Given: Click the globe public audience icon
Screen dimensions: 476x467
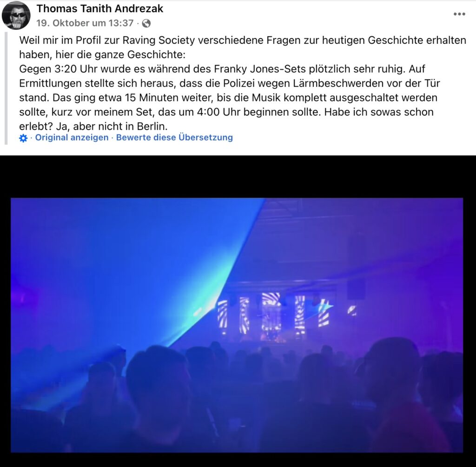Looking at the screenshot, I should pos(146,23).
